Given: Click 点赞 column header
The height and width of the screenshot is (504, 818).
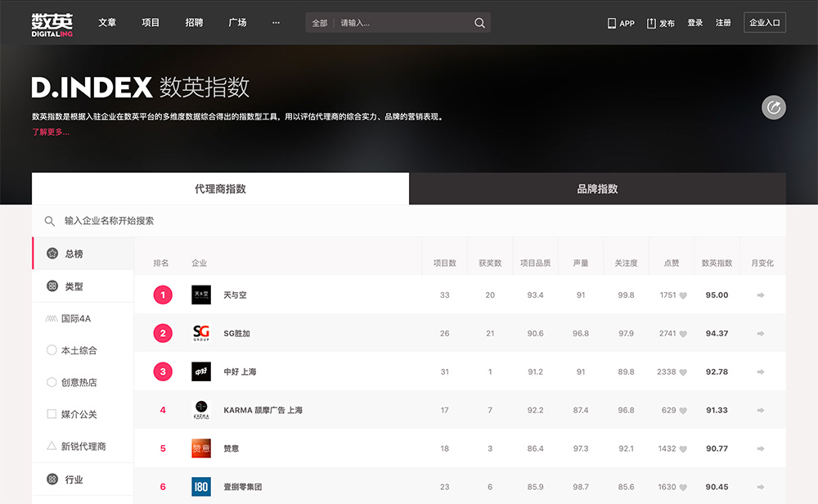Looking at the screenshot, I should [x=672, y=263].
